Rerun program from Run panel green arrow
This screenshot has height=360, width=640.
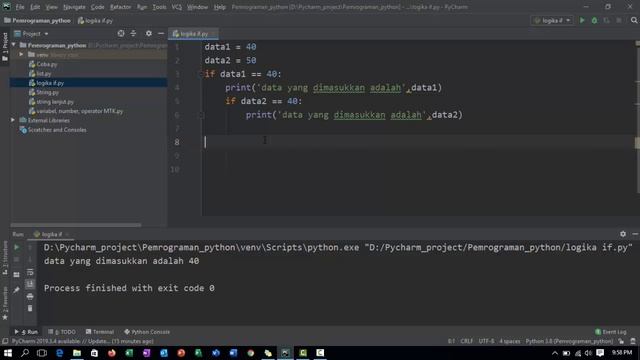coord(16,247)
